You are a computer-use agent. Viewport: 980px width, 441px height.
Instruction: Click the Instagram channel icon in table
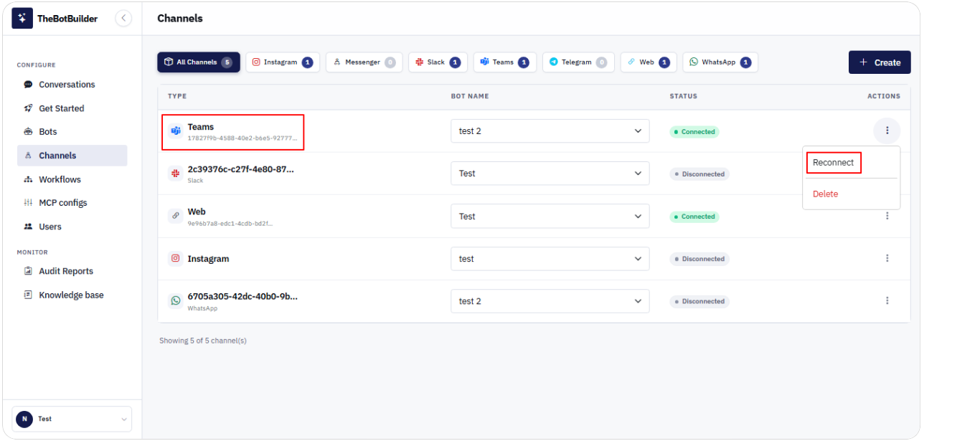tap(175, 259)
